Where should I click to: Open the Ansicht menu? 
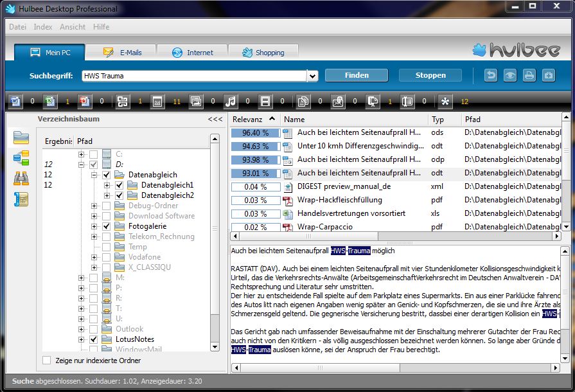(72, 27)
